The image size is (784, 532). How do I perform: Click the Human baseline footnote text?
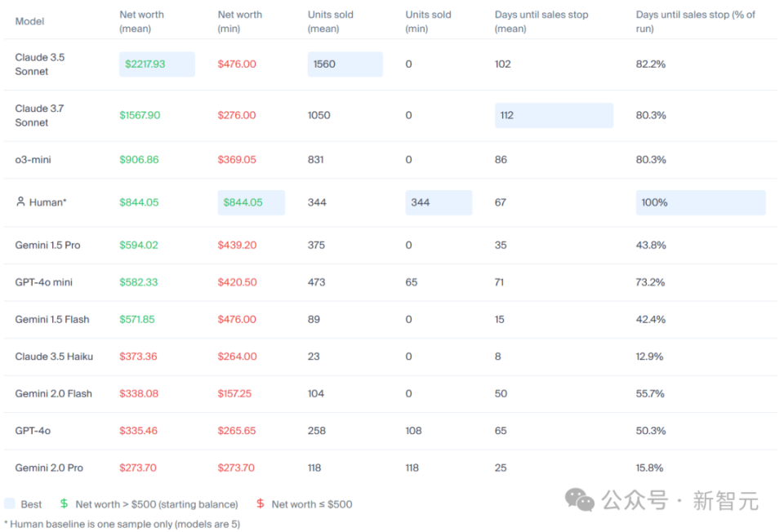[x=122, y=524]
